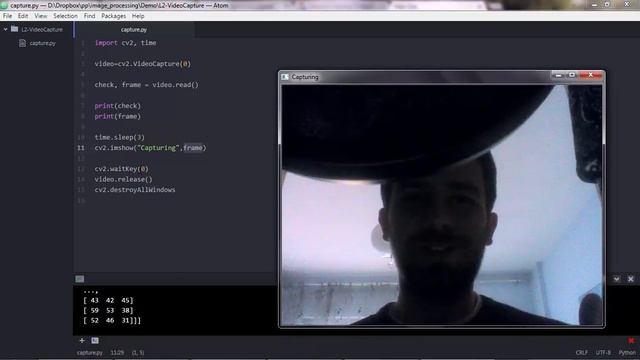Click the video=cv2.VideoCapture(0) code line
Screen dimensions: 640x360
click(142, 64)
